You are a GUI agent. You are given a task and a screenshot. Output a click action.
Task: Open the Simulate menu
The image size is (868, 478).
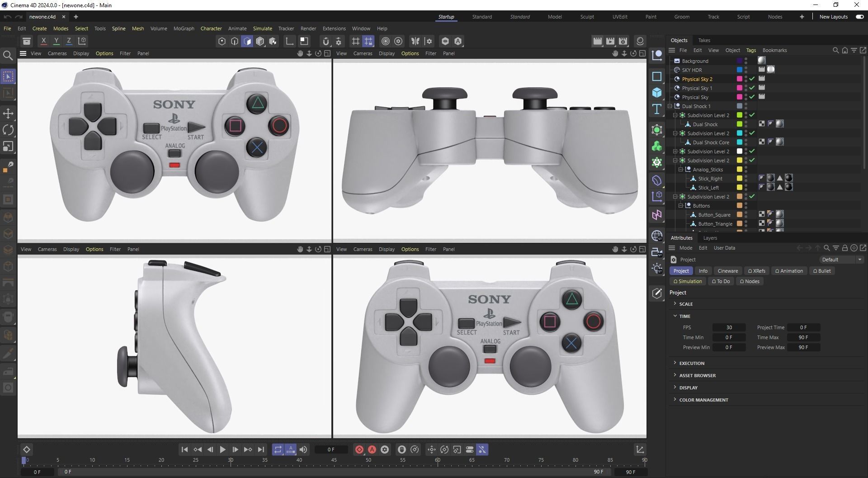(x=262, y=28)
